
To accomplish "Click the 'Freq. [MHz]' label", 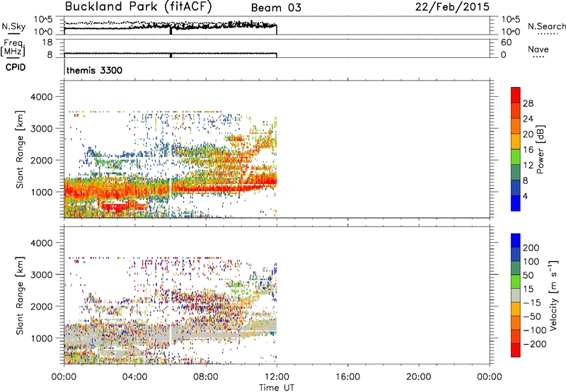I will (x=13, y=47).
